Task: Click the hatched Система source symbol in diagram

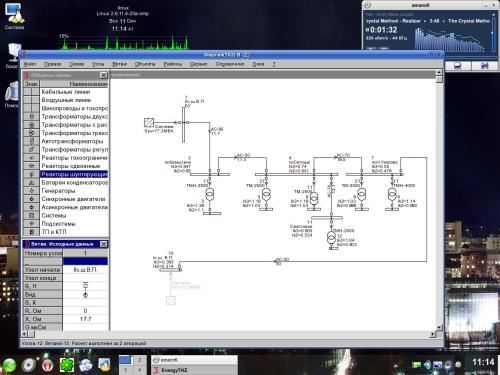Action: 149,123
